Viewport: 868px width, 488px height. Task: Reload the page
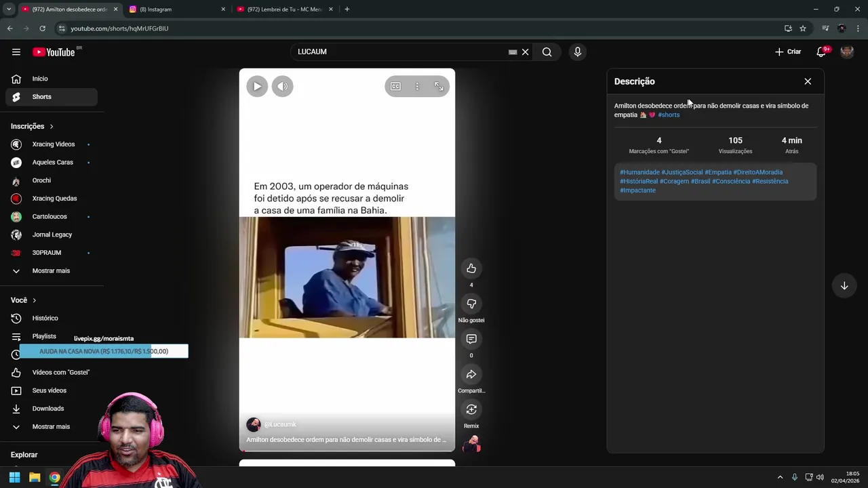pyautogui.click(x=42, y=28)
